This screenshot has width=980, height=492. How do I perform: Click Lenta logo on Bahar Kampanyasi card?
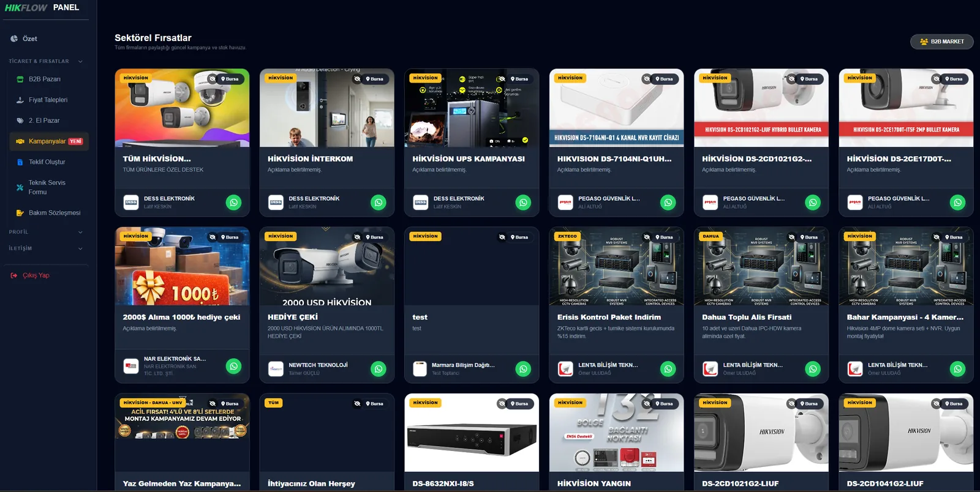pos(855,369)
